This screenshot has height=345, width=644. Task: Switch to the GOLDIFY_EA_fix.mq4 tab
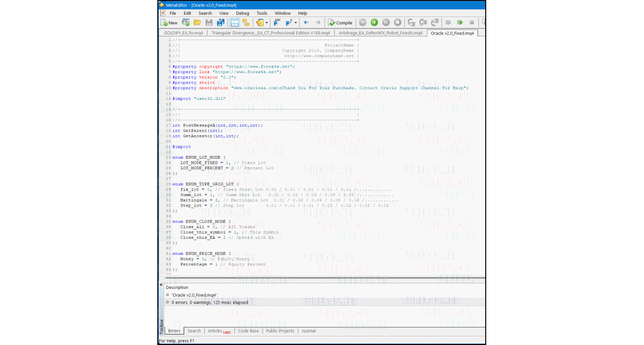point(184,33)
